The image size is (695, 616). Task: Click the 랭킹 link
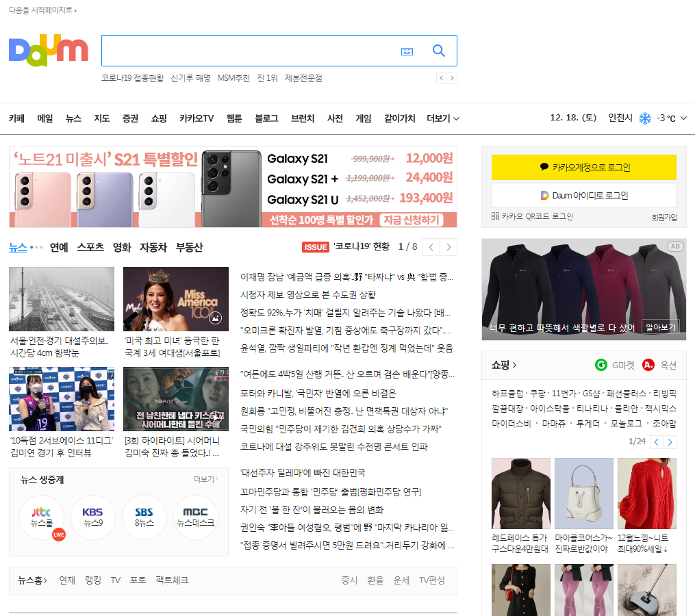tap(93, 580)
